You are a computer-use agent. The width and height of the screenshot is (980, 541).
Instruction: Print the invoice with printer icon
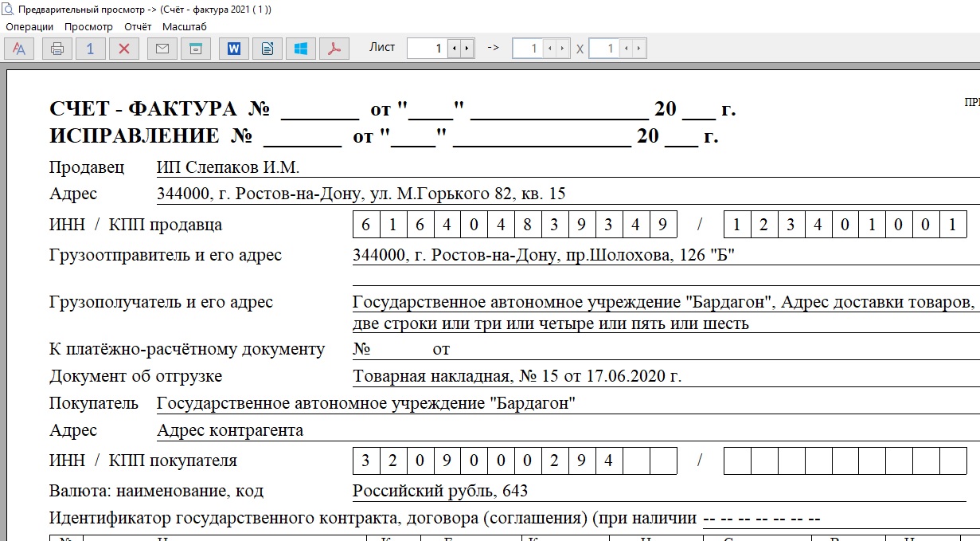click(57, 49)
